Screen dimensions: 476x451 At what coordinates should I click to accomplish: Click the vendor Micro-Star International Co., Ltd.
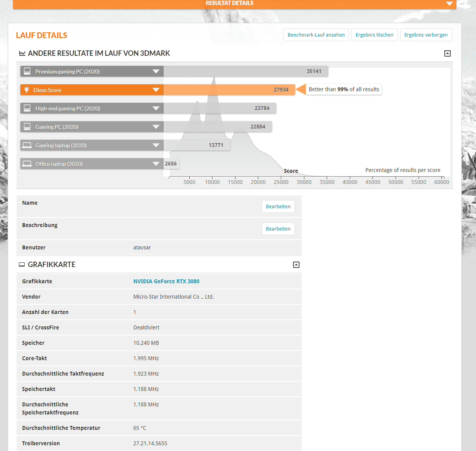pyautogui.click(x=174, y=297)
